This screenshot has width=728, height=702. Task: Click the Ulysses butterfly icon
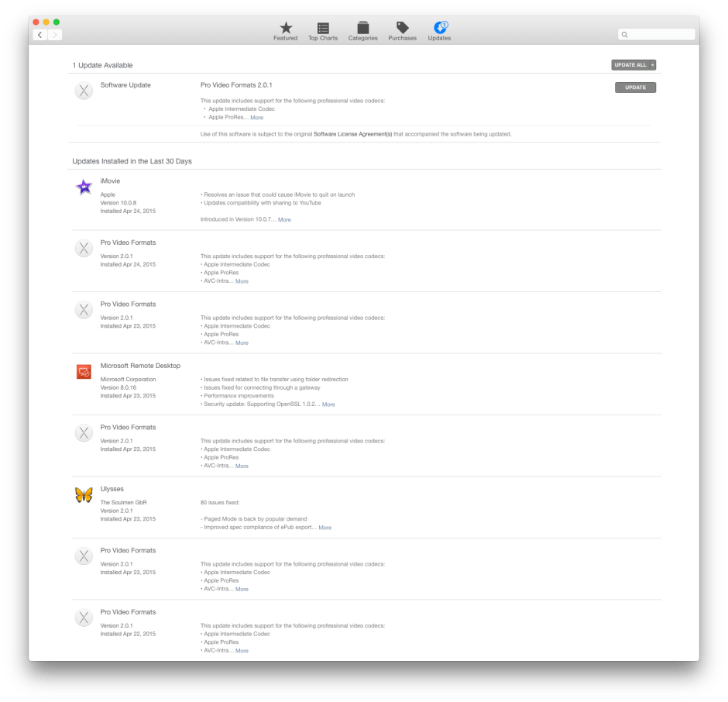pyautogui.click(x=84, y=494)
